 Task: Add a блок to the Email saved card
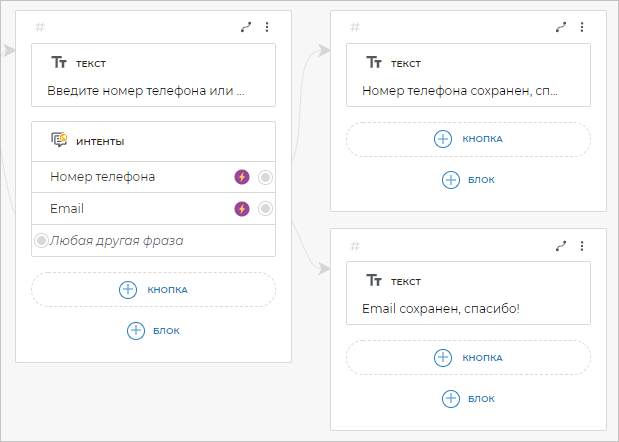point(468,398)
